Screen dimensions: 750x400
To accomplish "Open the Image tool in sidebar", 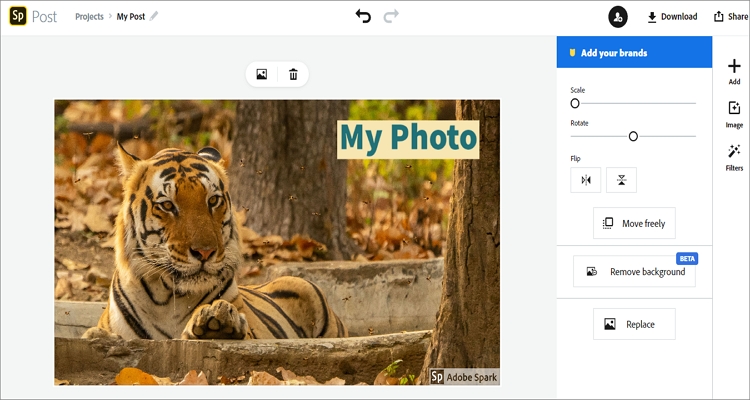I will tap(734, 115).
